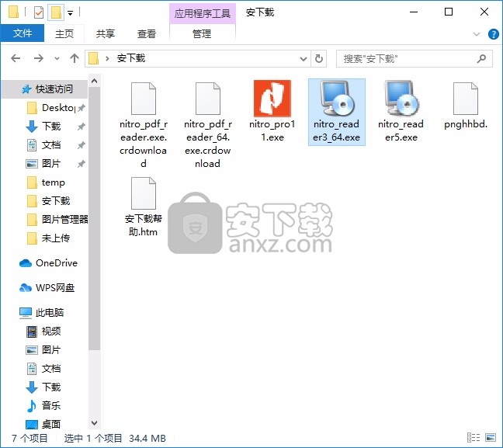Image resolution: width=503 pixels, height=448 pixels.
Task: Click the search magnifier icon
Action: pyautogui.click(x=481, y=58)
